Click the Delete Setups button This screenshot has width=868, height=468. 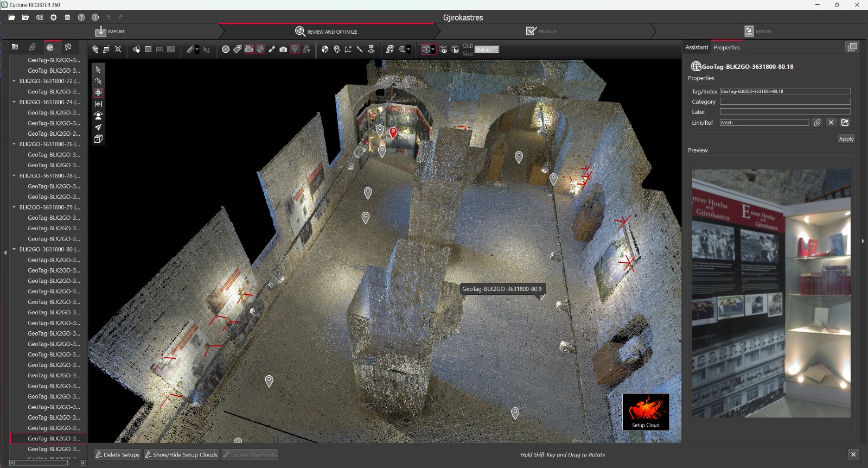118,454
